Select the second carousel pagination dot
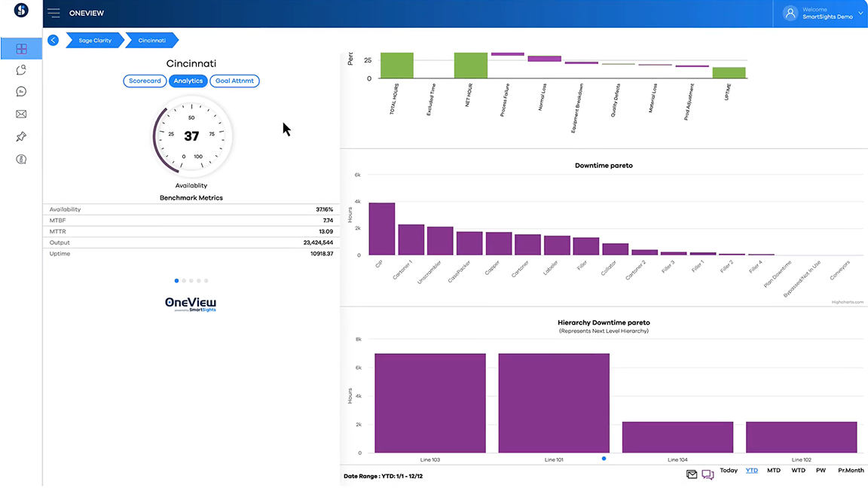The image size is (868, 488). point(184,281)
